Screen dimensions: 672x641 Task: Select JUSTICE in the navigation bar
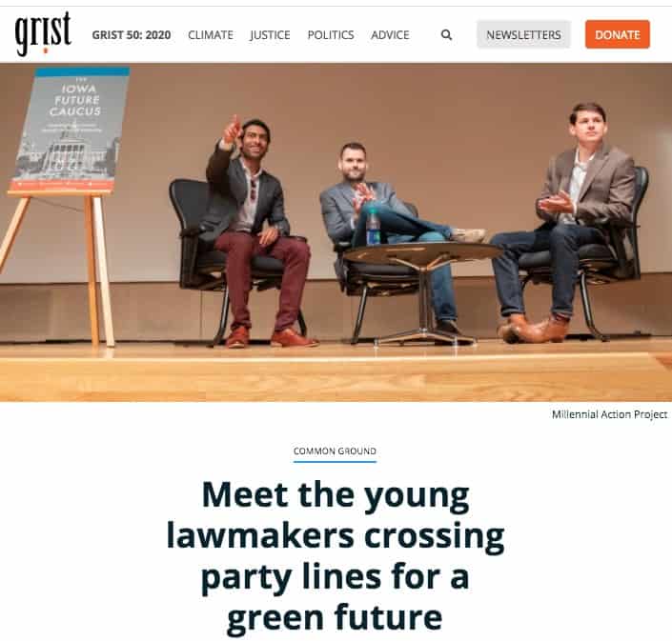tap(270, 34)
